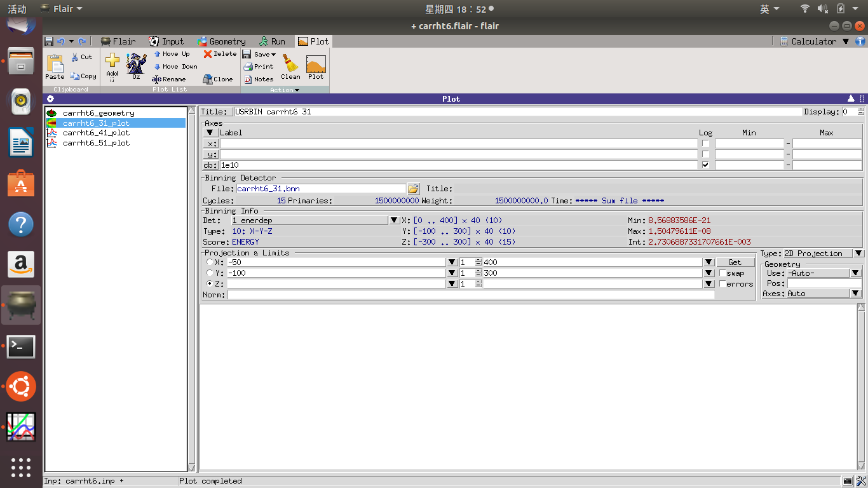Click the Paste clipboard icon
This screenshot has height=488, width=868.
(55, 67)
